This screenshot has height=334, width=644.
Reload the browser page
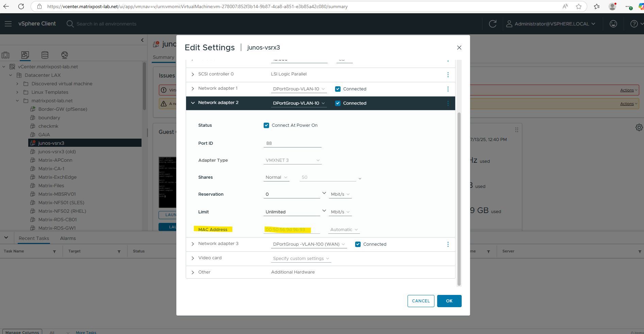point(21,6)
